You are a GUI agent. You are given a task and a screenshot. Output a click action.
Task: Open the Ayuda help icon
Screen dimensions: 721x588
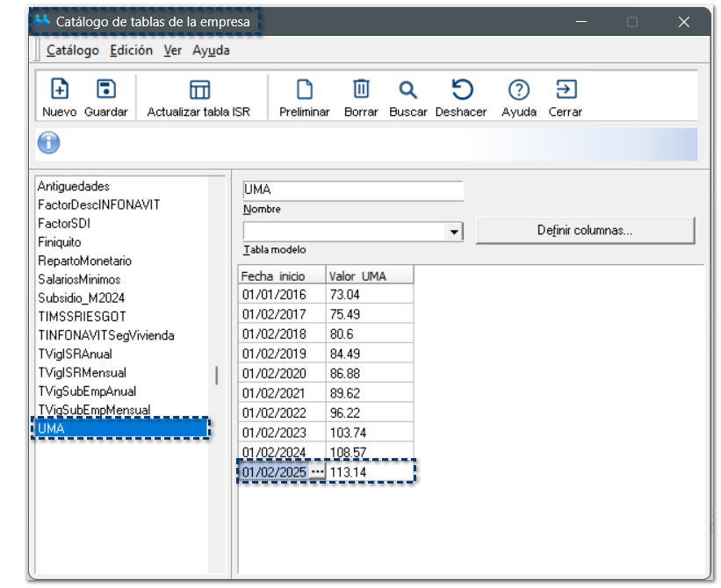[519, 90]
